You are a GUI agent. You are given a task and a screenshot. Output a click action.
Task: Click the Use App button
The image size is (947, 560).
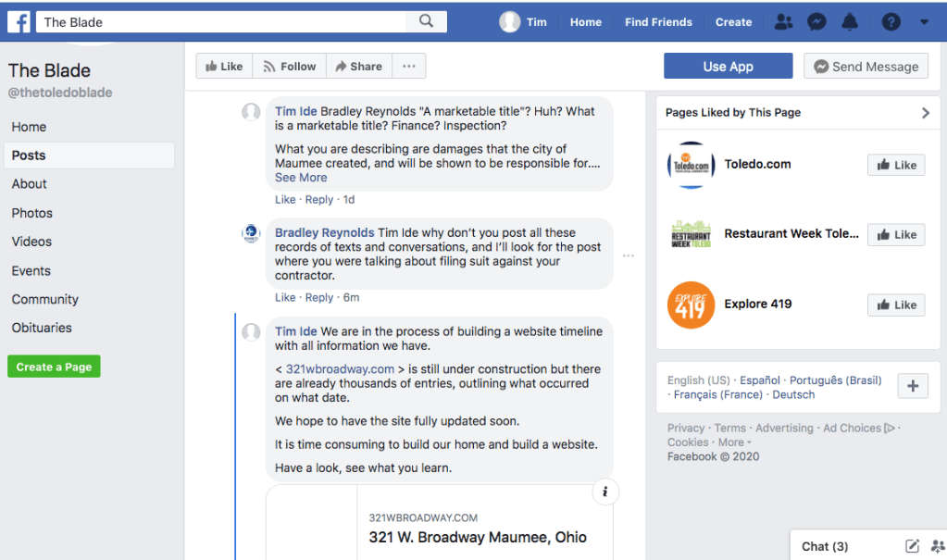(x=728, y=67)
